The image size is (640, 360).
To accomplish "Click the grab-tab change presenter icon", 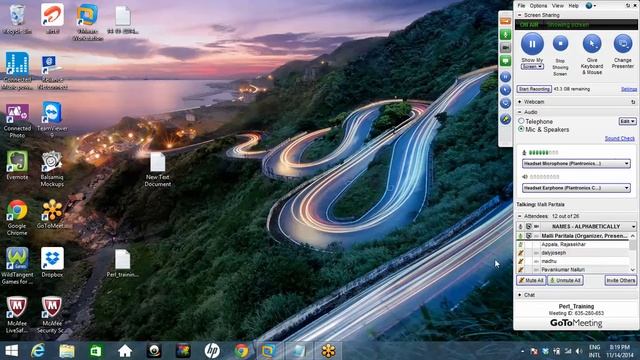I will coord(505,103).
